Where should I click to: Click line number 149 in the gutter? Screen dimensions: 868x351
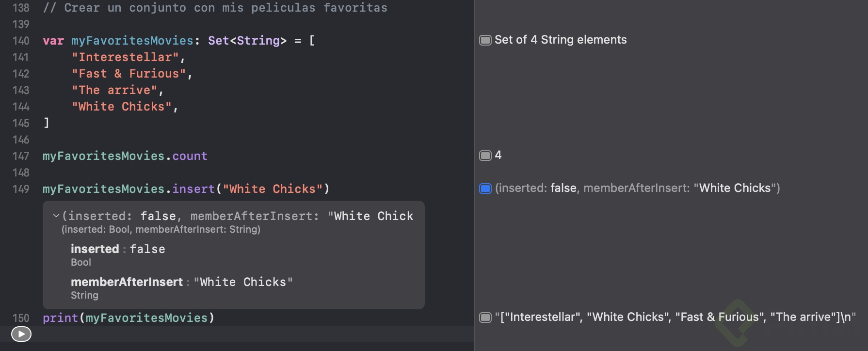[21, 189]
